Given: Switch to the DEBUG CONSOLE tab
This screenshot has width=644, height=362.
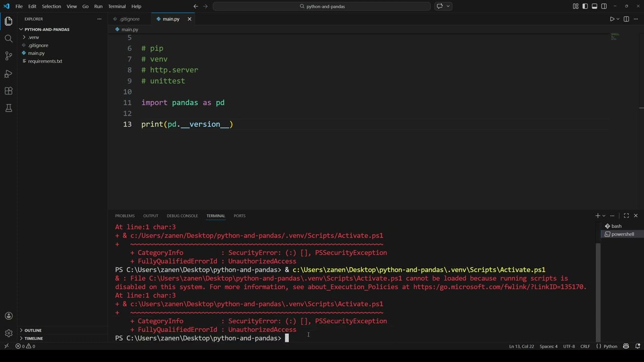Looking at the screenshot, I should [182, 216].
